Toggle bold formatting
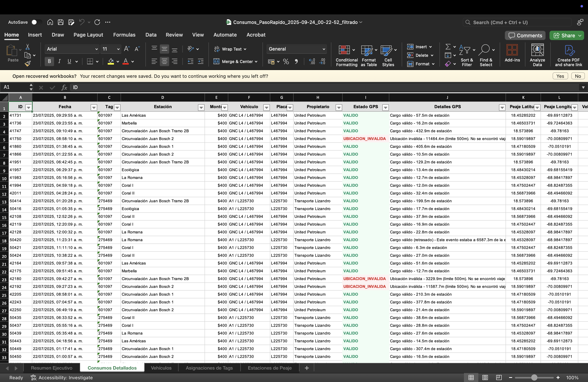 click(x=49, y=61)
